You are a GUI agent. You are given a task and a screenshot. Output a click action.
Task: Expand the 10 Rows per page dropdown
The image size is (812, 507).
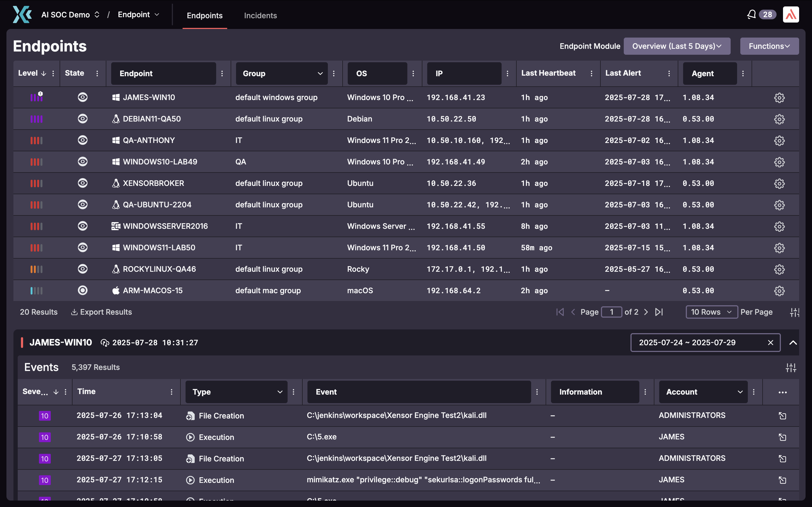tap(711, 312)
